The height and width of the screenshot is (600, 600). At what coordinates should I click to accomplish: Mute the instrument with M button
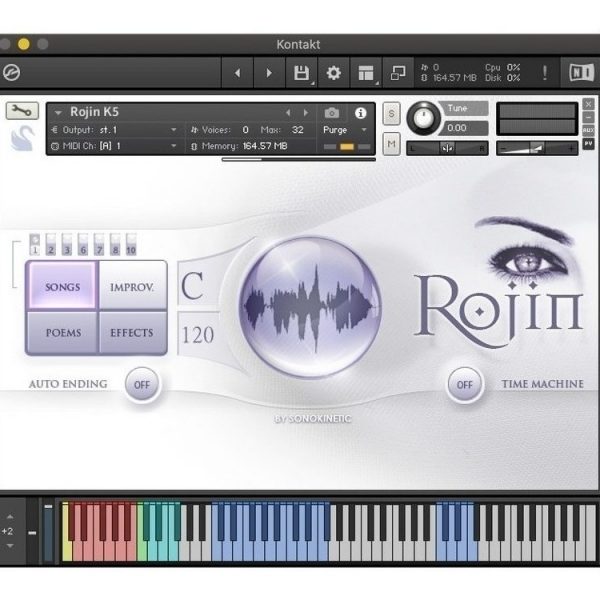click(x=391, y=144)
